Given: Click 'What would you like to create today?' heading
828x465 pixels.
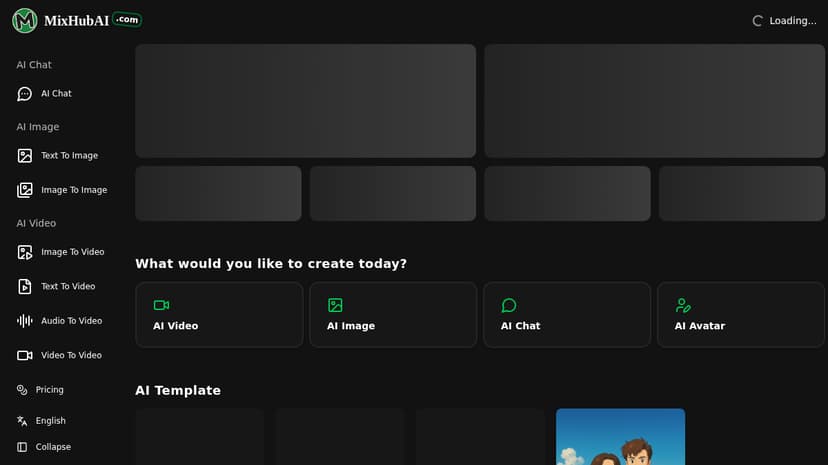Looking at the screenshot, I should (x=271, y=263).
